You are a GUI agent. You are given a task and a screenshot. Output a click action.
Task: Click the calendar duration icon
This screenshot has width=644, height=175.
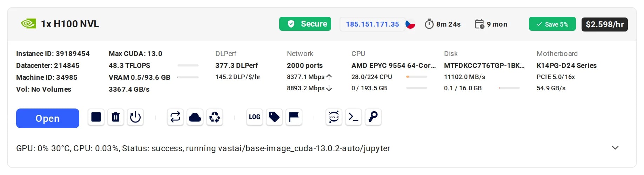point(479,24)
